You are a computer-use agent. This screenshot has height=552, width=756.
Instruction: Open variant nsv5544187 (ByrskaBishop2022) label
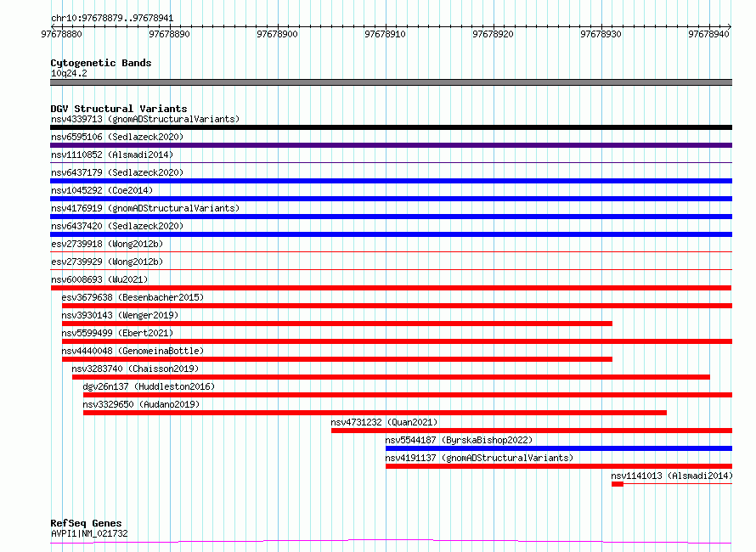459,440
